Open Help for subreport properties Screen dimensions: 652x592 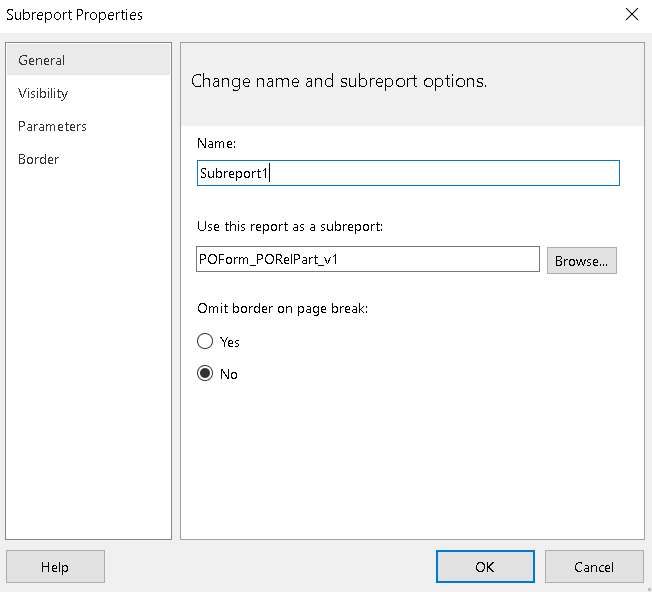pyautogui.click(x=55, y=567)
